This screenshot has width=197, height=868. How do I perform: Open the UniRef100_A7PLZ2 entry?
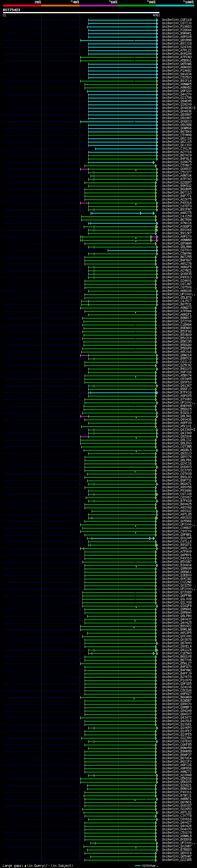click(x=177, y=50)
